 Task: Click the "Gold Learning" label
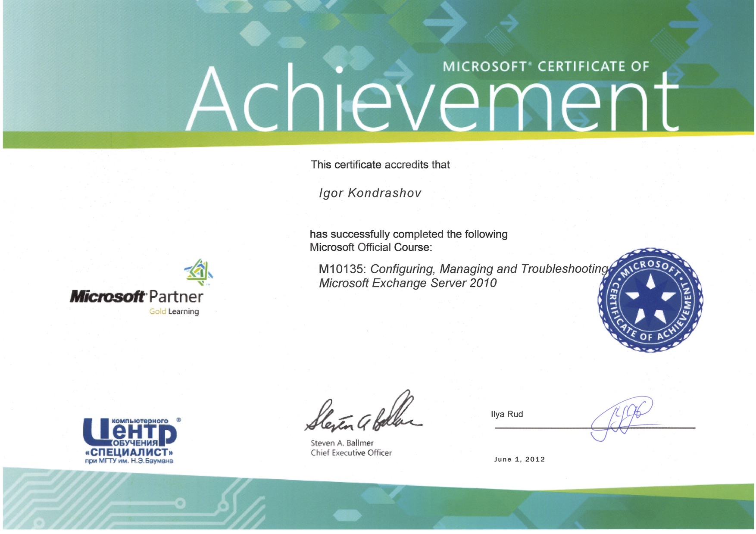[x=174, y=312]
